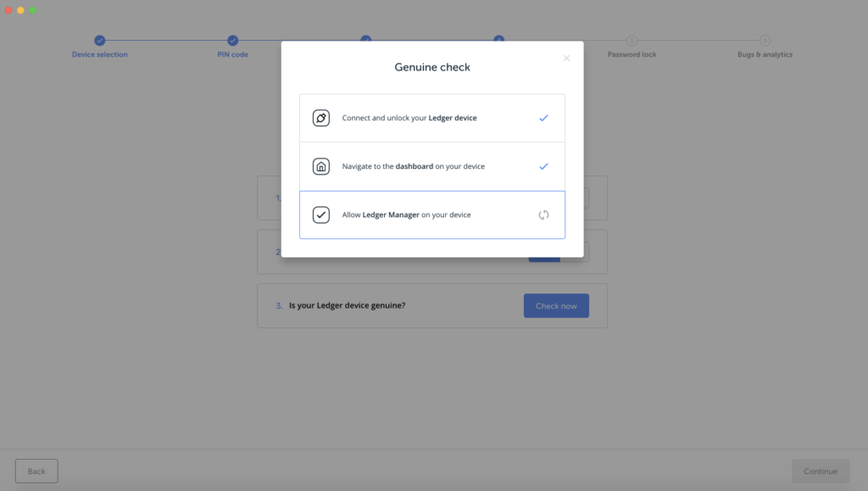
Task: Go Back to the previous step
Action: coord(36,471)
